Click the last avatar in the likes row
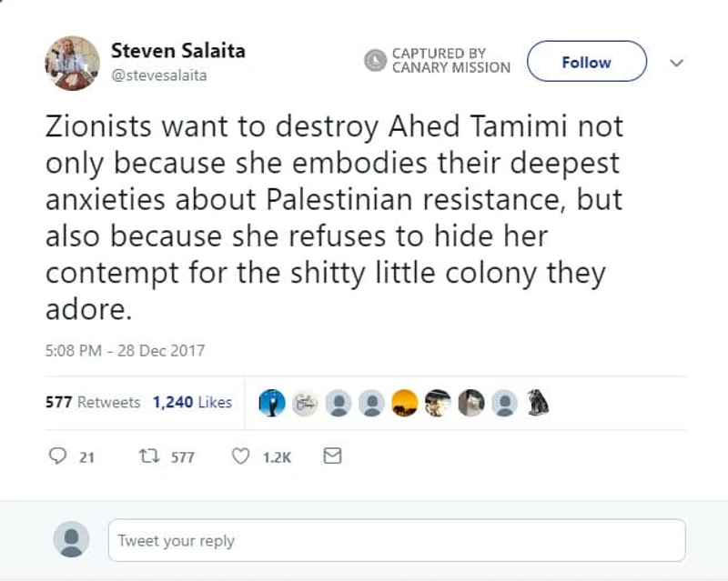The height and width of the screenshot is (581, 728). 536,400
